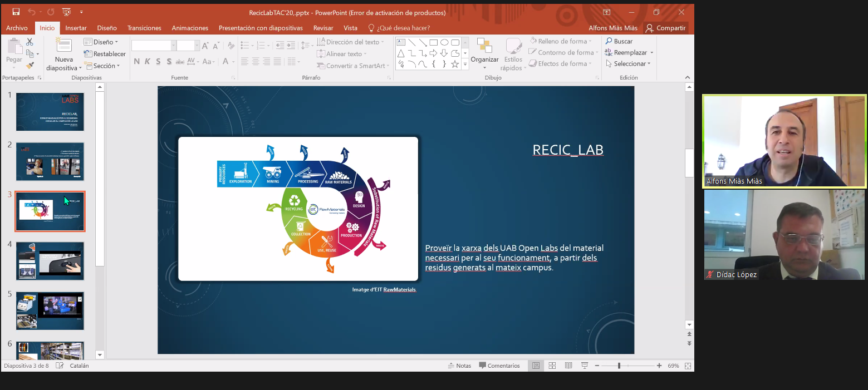This screenshot has width=868, height=390.
Task: Select slide 4 thumbnail in the slide panel
Action: (50, 261)
